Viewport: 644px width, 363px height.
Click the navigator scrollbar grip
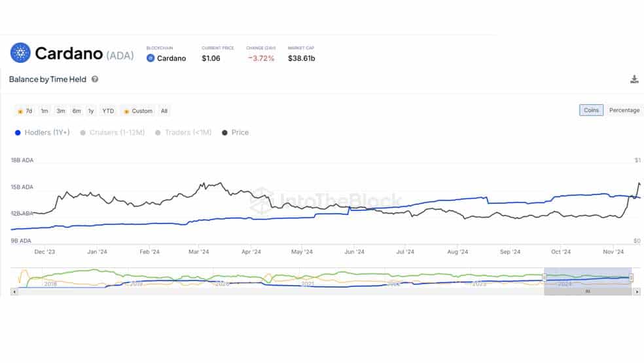click(588, 292)
